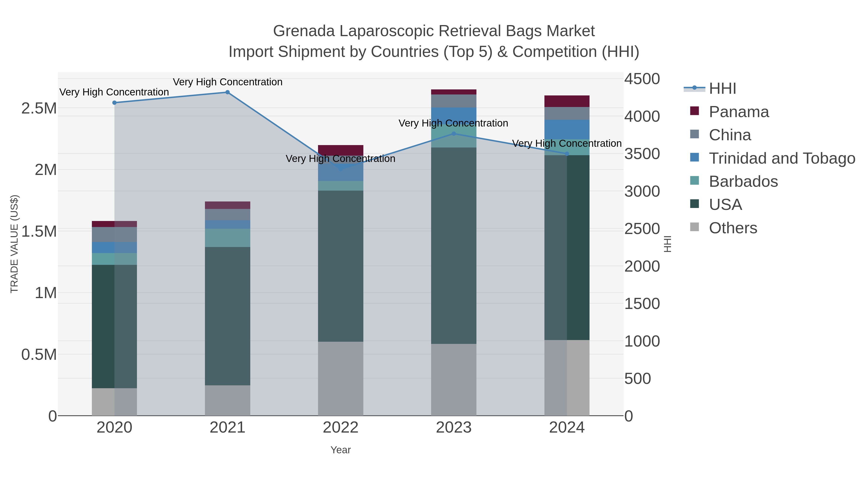Click the 4500 HHI axis tick label

[x=642, y=79]
